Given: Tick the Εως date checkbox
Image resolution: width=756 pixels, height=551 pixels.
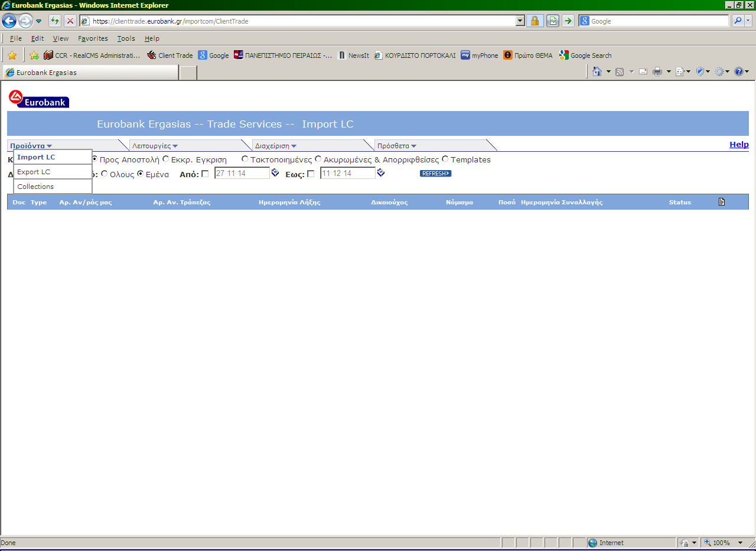Looking at the screenshot, I should point(311,174).
